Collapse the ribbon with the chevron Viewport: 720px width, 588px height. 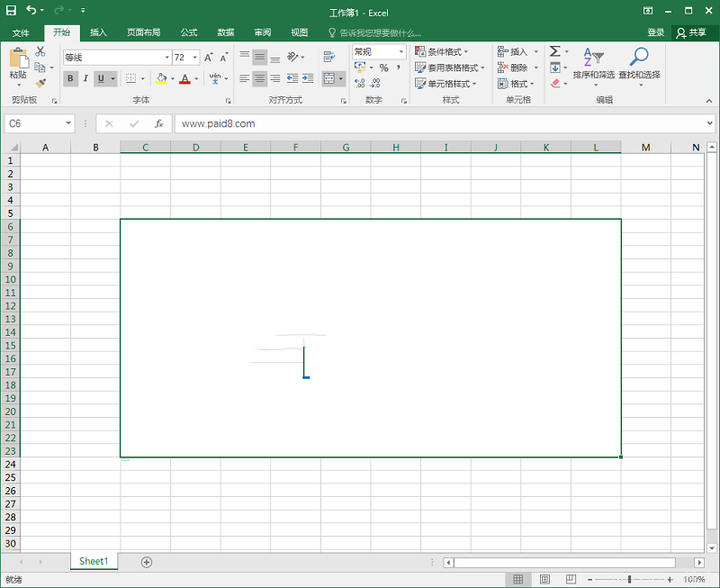click(x=709, y=101)
